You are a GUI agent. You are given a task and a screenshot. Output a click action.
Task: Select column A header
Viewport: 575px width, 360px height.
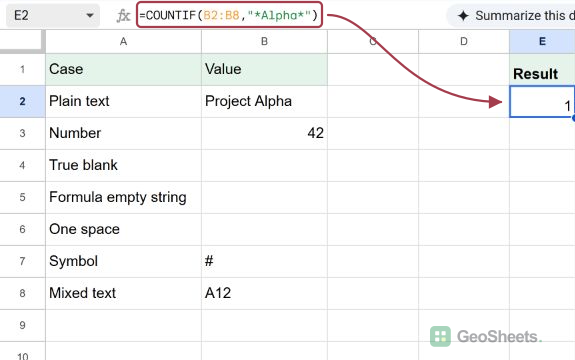pos(123,41)
